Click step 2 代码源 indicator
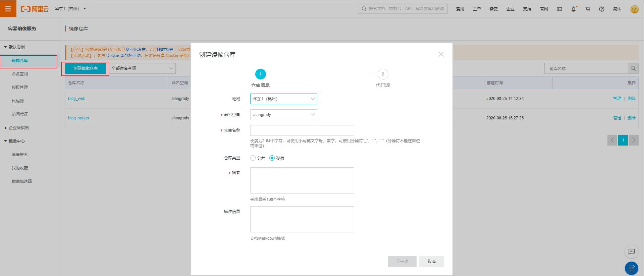The image size is (644, 276). tap(383, 74)
